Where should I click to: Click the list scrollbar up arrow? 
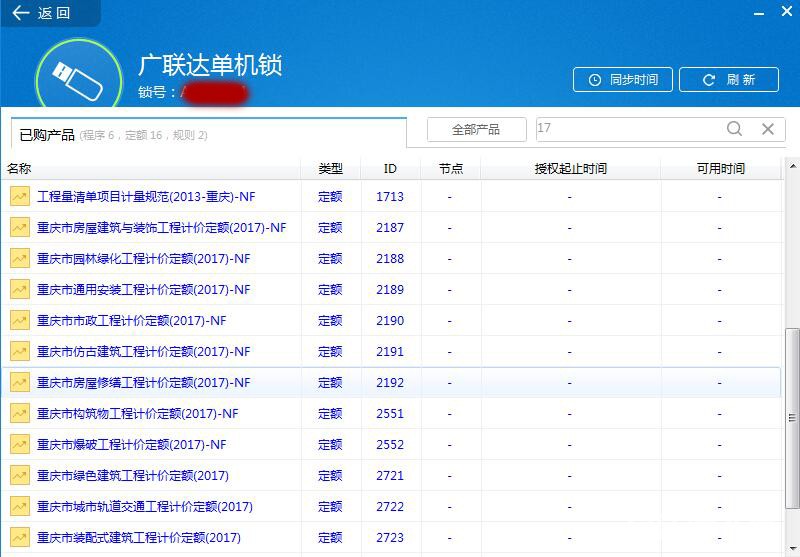(x=792, y=166)
